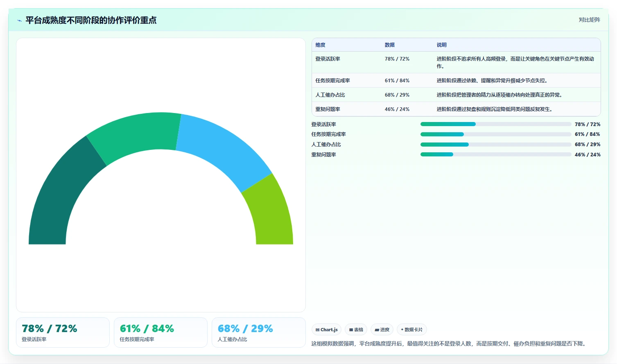Click 46% / 24% label beside progress bar
Viewport: 617px width, 364px height.
(x=588, y=155)
